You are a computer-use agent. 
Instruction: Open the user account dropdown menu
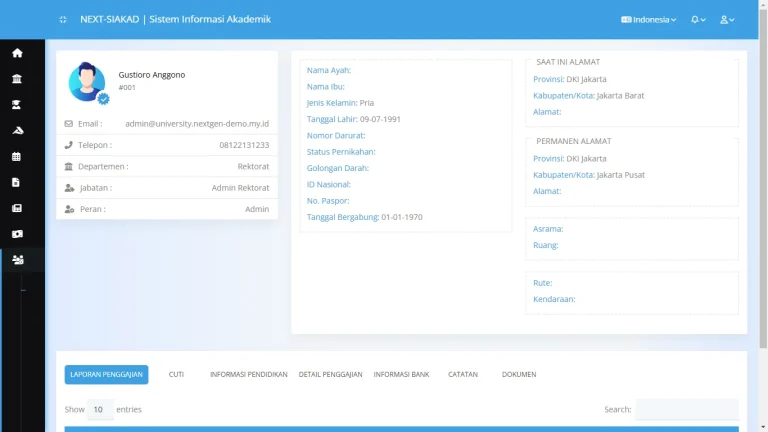click(x=727, y=20)
